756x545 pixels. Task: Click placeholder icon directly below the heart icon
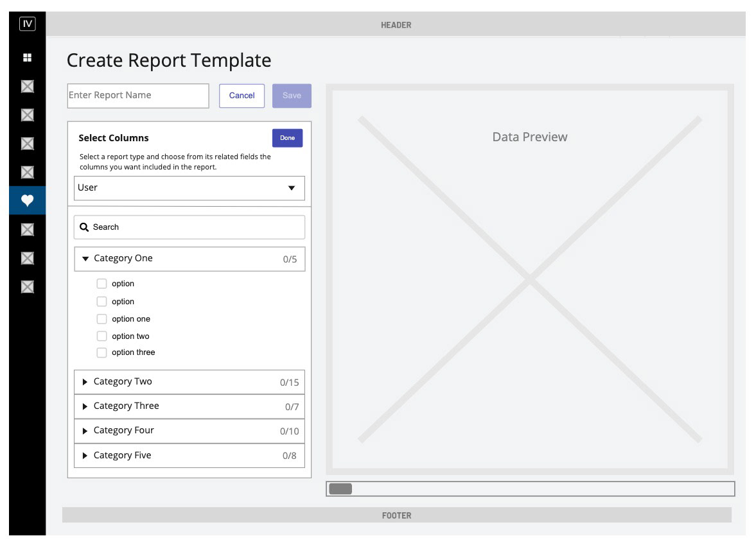(28, 229)
